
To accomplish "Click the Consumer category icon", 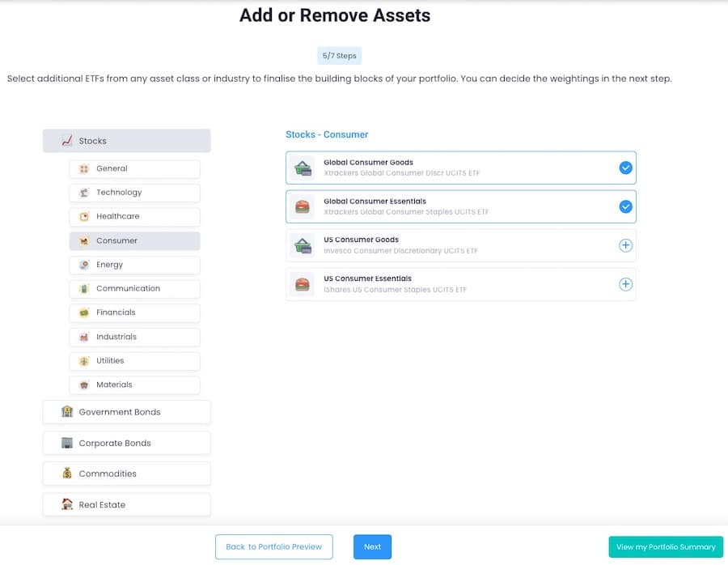I will pyautogui.click(x=84, y=240).
